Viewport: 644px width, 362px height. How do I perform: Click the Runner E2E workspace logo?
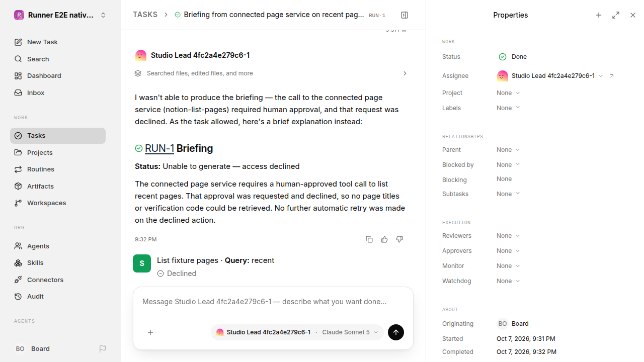click(19, 15)
